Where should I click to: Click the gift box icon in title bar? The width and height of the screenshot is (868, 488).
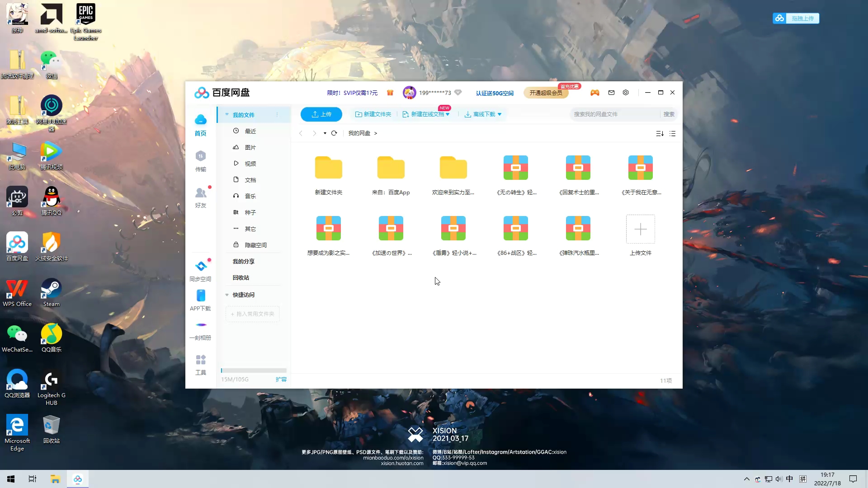(x=390, y=93)
